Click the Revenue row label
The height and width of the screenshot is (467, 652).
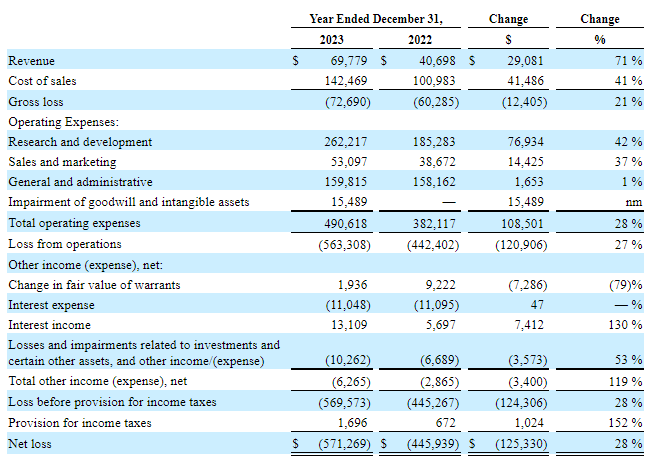tap(31, 61)
